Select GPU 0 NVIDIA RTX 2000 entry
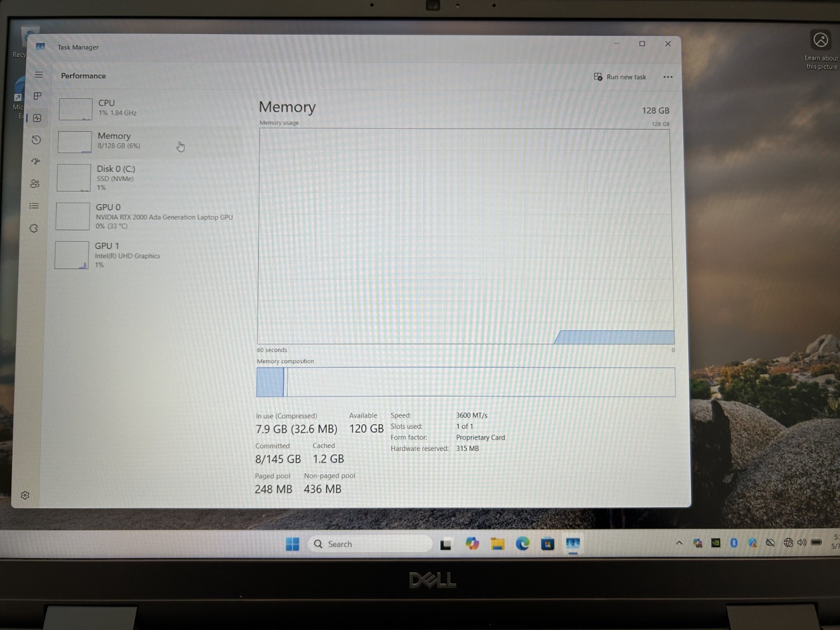 [148, 216]
